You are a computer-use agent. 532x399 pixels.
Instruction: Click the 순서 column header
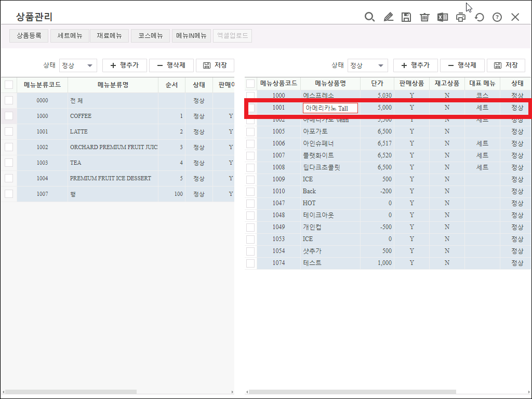[171, 85]
